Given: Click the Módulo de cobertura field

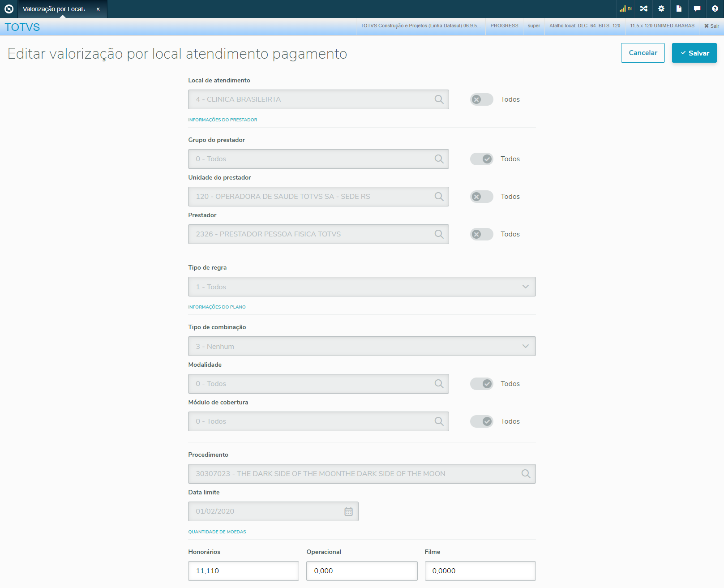Looking at the screenshot, I should click(318, 421).
